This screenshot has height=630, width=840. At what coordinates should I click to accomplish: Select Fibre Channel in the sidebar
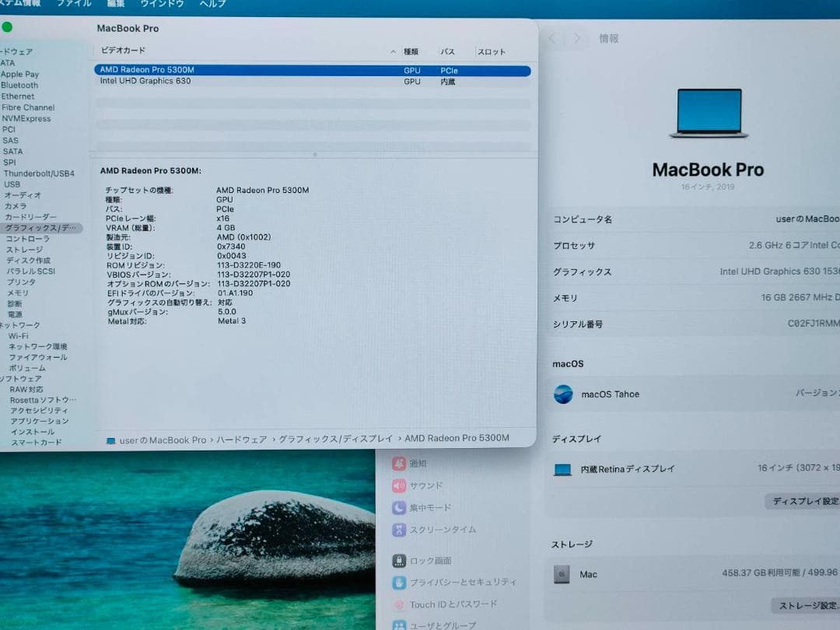click(28, 107)
